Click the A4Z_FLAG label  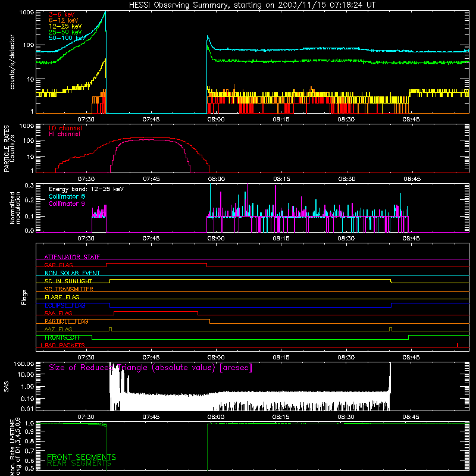[58, 329]
